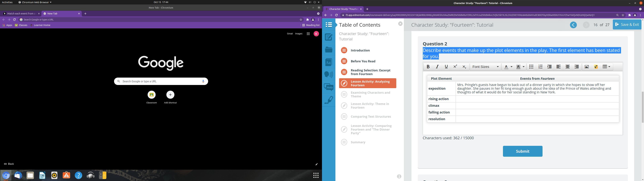Toggle bold formatting in the editor
Screen dimensions: 644x181
[x=428, y=67]
